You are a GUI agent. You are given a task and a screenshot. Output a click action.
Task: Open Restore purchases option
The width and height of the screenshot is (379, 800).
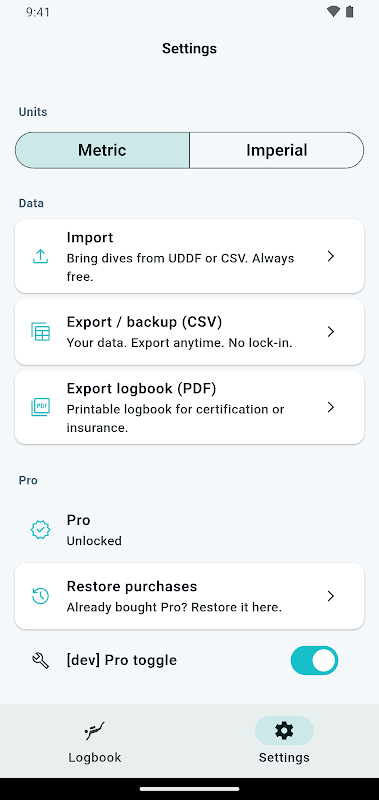coord(189,596)
